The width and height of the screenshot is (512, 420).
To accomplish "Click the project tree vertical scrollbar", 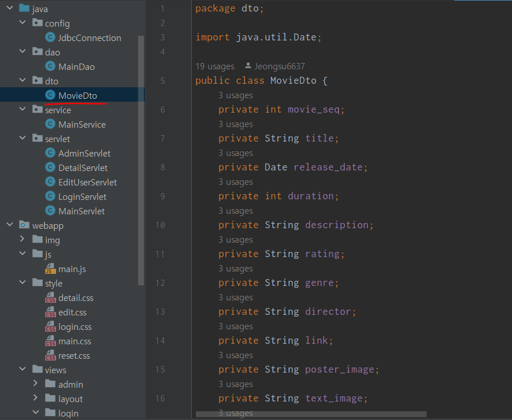I will pyautogui.click(x=141, y=161).
